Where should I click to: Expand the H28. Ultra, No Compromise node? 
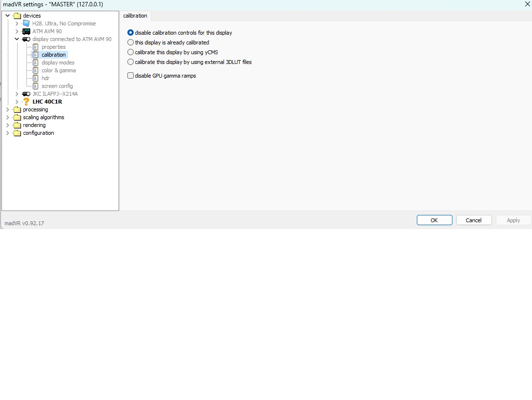tap(17, 23)
